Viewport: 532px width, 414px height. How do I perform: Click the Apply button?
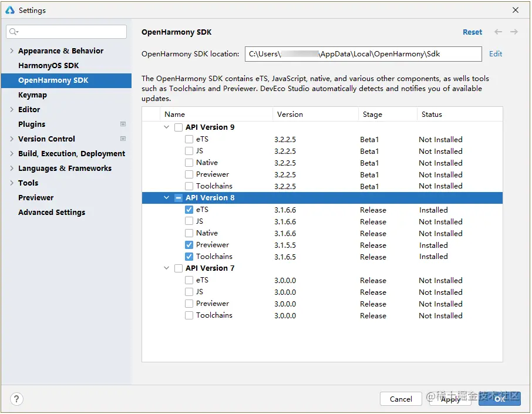450,399
